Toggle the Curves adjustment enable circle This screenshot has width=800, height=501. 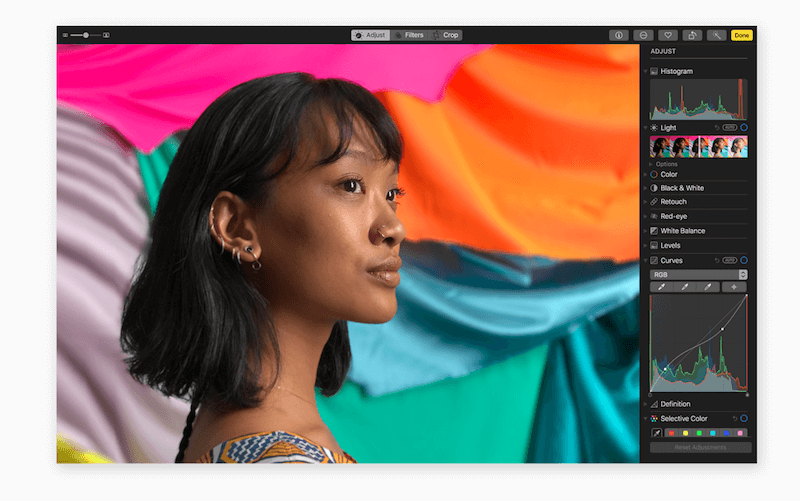(x=744, y=260)
